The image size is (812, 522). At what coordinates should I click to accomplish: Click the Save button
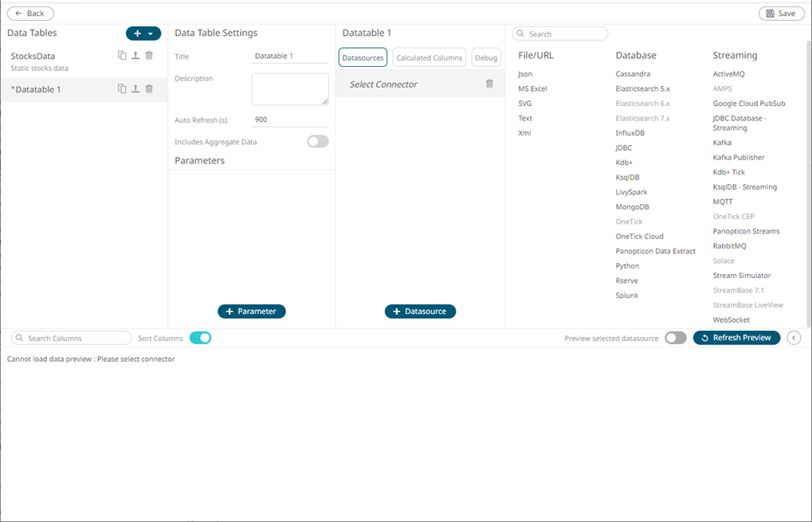[780, 14]
